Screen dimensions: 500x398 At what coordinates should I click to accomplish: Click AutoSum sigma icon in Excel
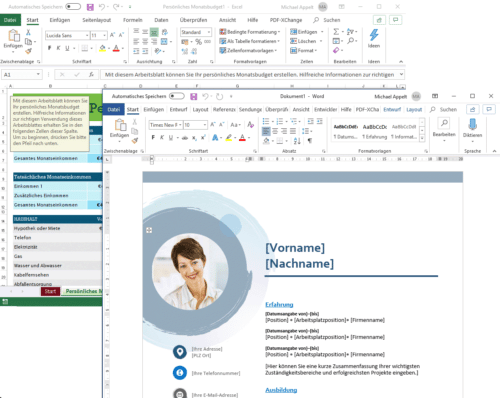[x=336, y=32]
